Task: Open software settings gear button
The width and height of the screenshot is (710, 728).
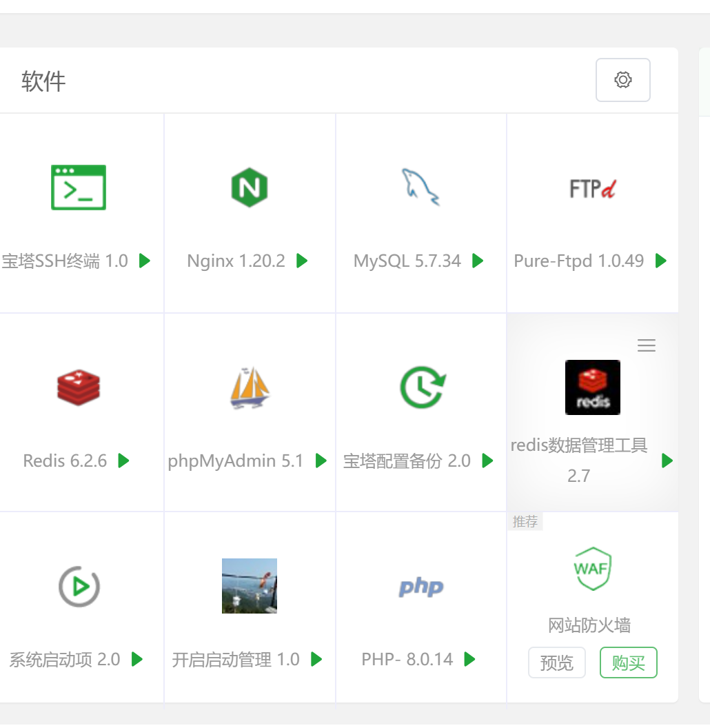Action: pyautogui.click(x=623, y=80)
